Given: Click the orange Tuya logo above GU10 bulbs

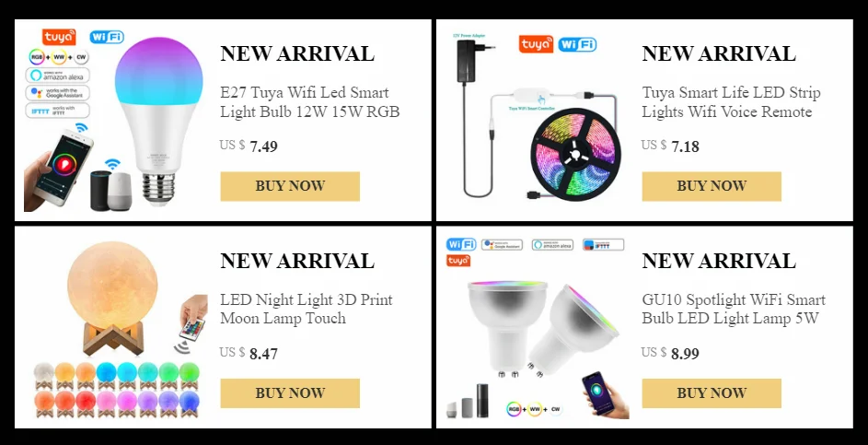Looking at the screenshot, I should click(458, 261).
